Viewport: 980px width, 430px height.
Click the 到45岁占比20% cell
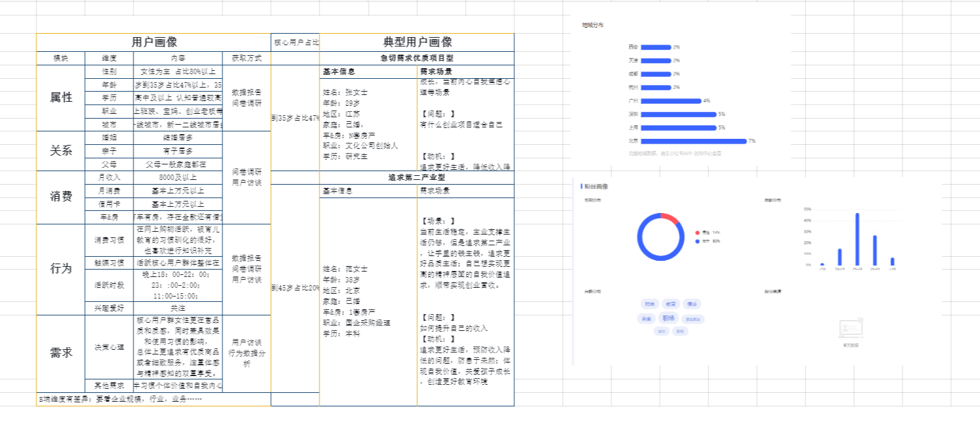click(295, 288)
